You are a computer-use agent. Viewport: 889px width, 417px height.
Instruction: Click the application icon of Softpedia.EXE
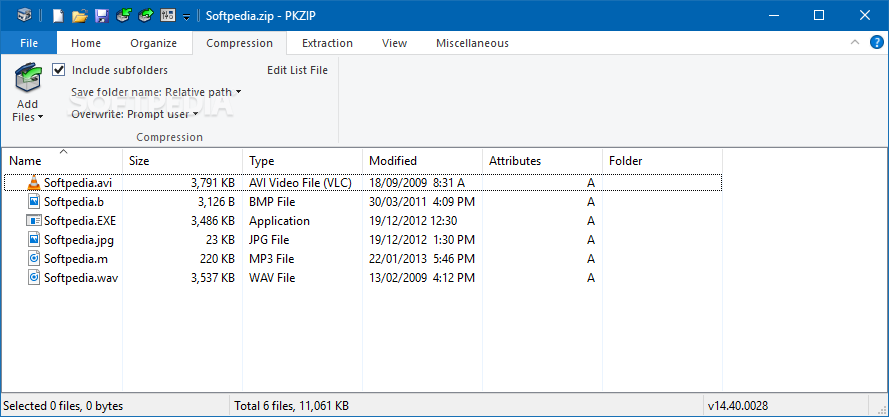click(34, 221)
